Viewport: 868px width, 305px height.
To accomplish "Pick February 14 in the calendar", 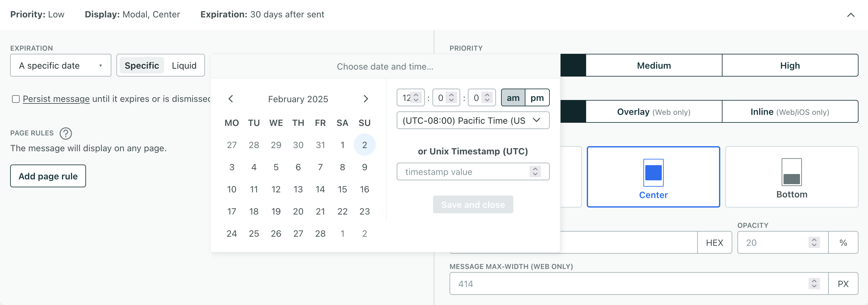I will pyautogui.click(x=320, y=190).
